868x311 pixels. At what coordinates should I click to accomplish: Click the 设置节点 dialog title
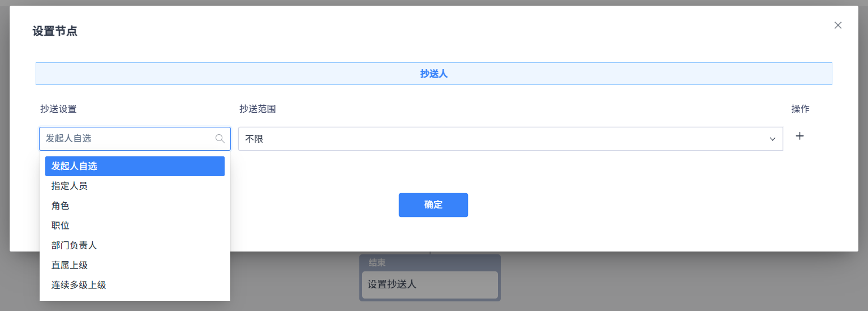pos(55,31)
